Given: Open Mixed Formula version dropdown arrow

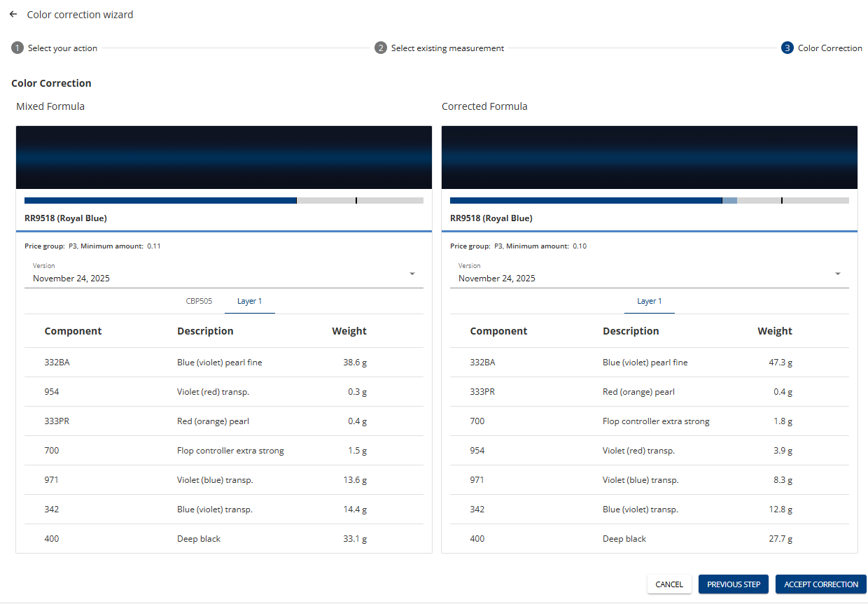Looking at the screenshot, I should pyautogui.click(x=412, y=274).
